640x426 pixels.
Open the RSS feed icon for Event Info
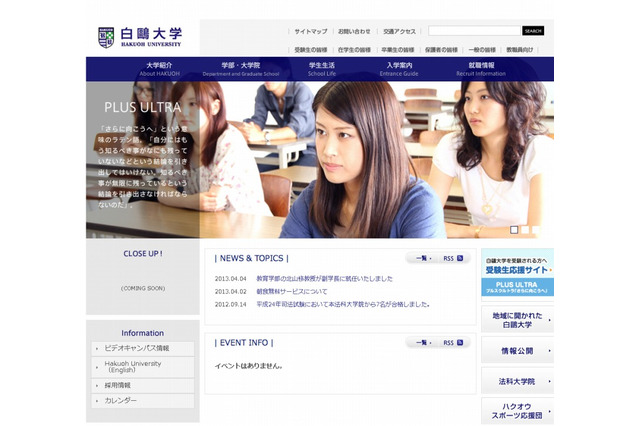click(x=460, y=343)
